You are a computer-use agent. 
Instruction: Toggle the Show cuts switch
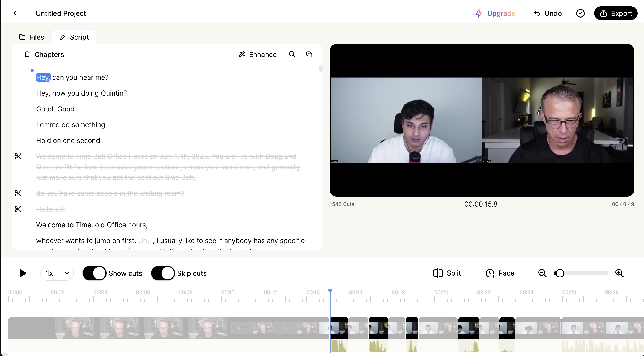94,273
